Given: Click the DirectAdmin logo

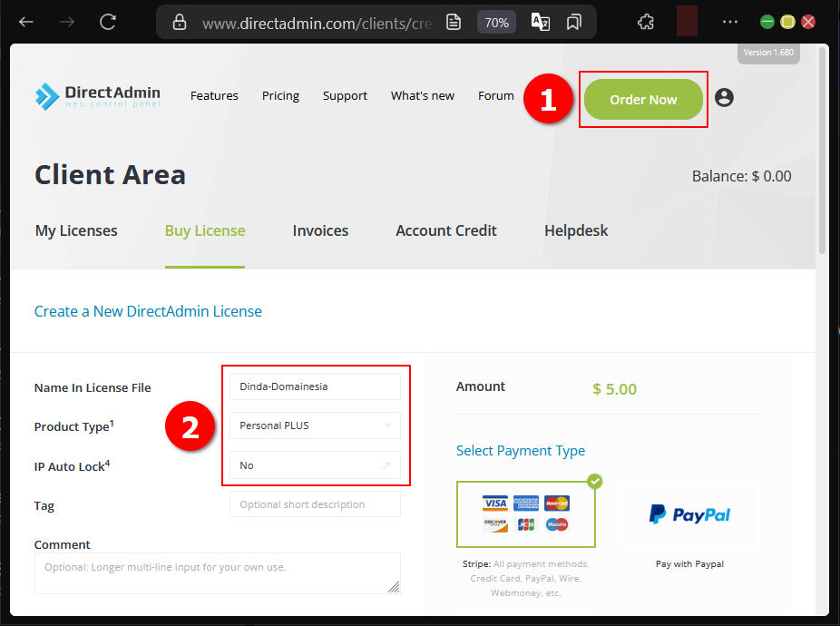Looking at the screenshot, I should 97,96.
